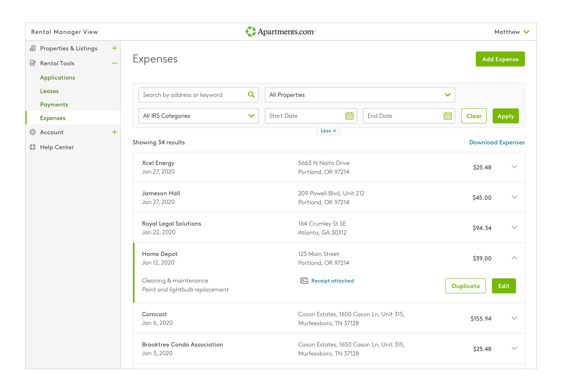This screenshot has width=562, height=392.
Task: Click the 164 Crumley St SE address
Action: pyautogui.click(x=322, y=223)
